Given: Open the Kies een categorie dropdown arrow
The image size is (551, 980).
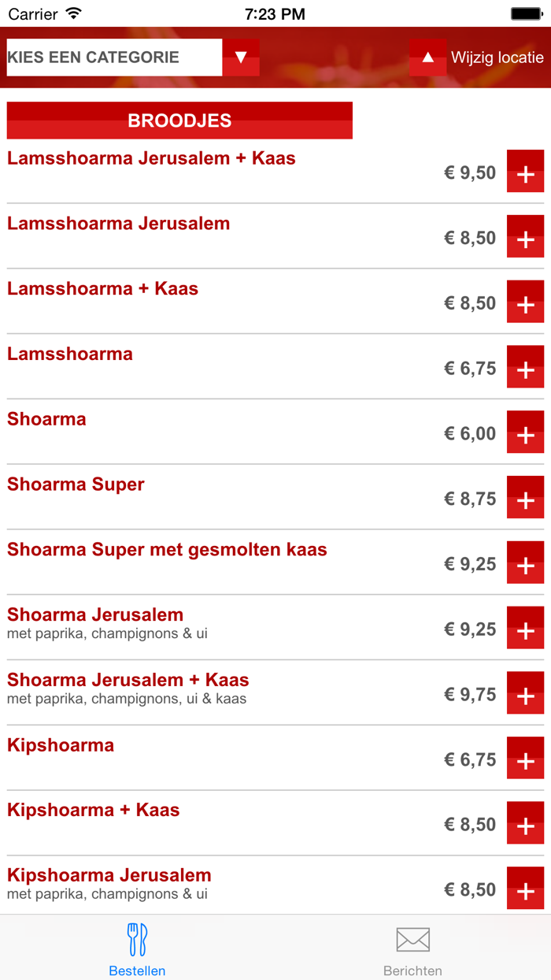Looking at the screenshot, I should point(241,58).
